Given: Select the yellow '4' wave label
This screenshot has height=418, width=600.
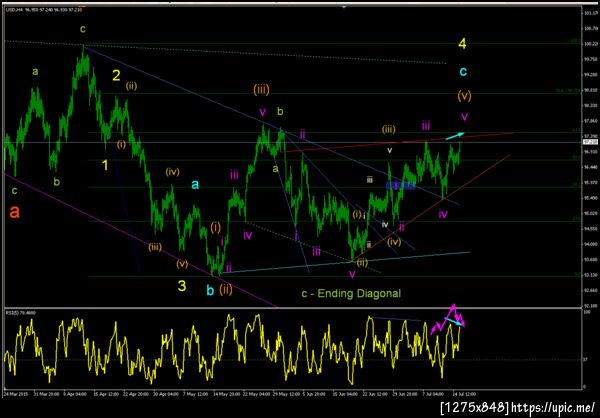Looking at the screenshot, I should point(462,44).
